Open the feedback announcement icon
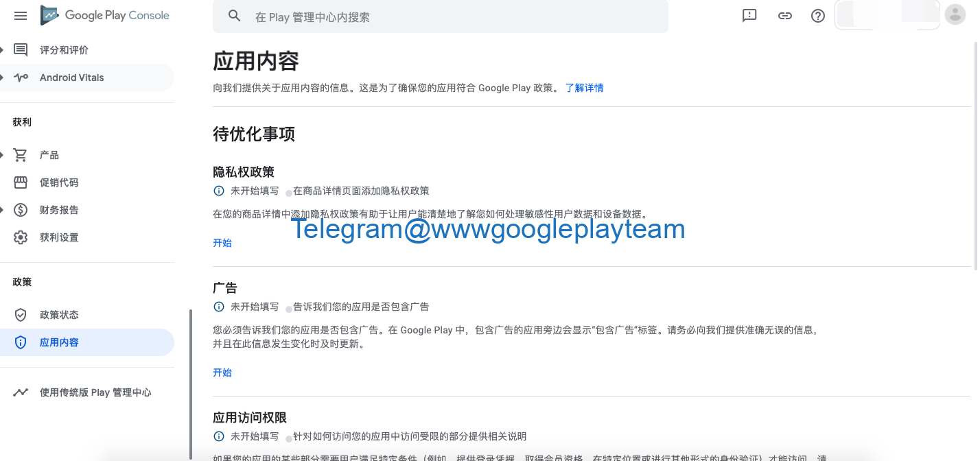 click(749, 15)
